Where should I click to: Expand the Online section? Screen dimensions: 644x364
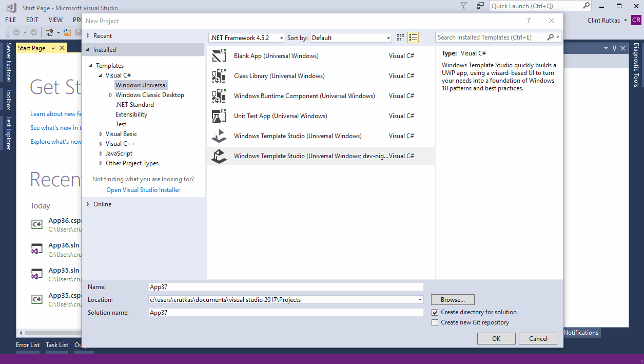tap(88, 204)
